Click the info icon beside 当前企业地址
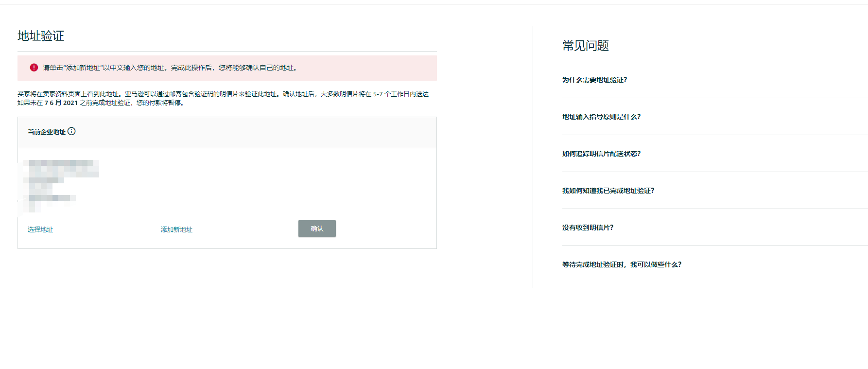 coord(71,131)
